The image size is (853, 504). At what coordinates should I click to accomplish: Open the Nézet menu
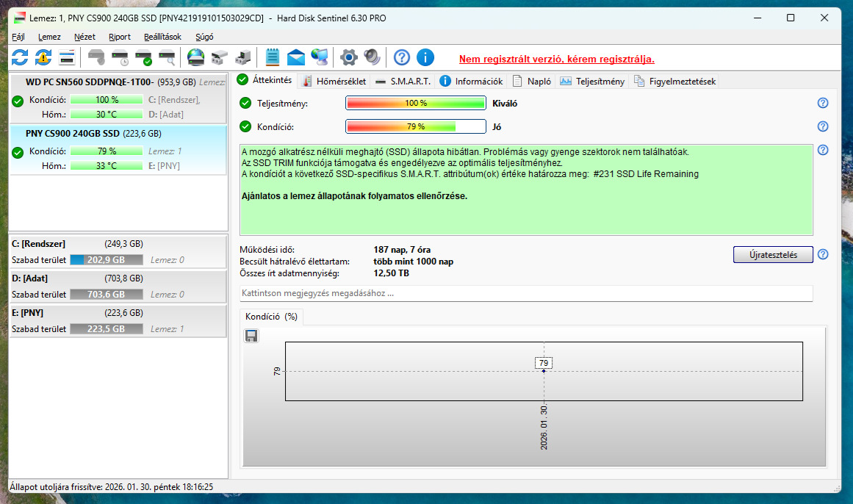click(84, 37)
